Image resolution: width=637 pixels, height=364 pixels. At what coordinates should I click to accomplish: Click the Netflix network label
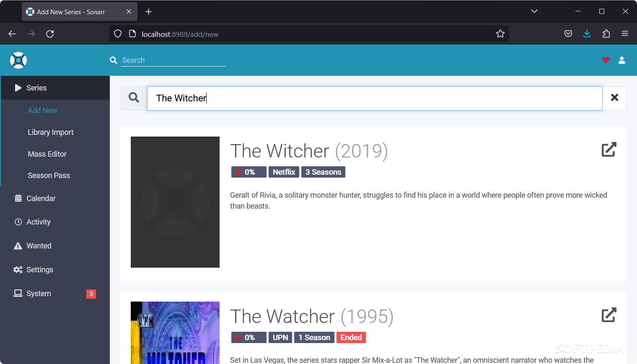tap(284, 172)
